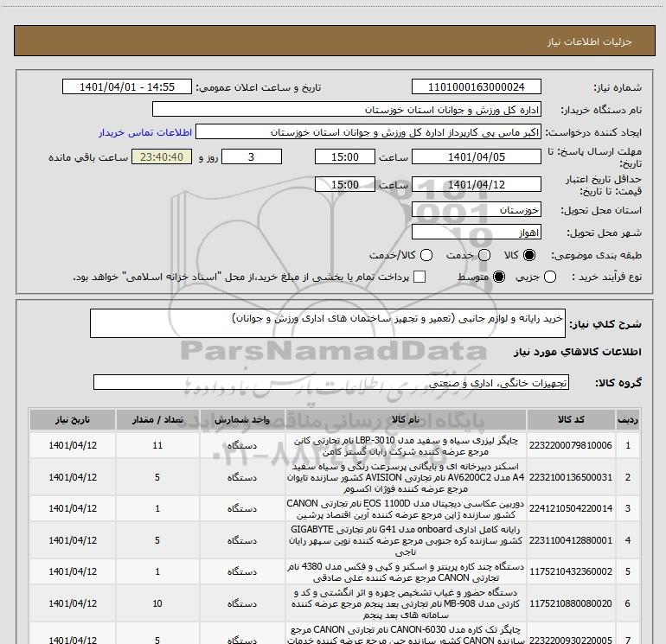
Task: Click the buyer organization name field
Action: pyautogui.click(x=347, y=110)
